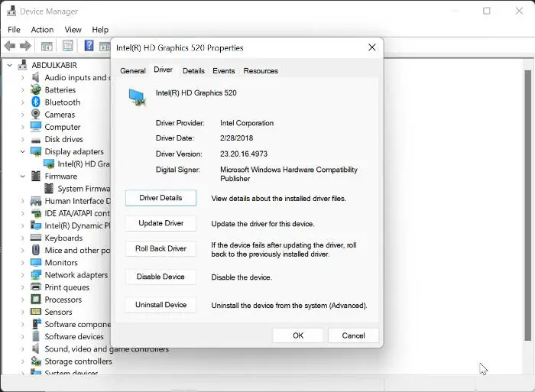Expand the Network adapters node
This screenshot has height=392, width=535.
[22, 274]
